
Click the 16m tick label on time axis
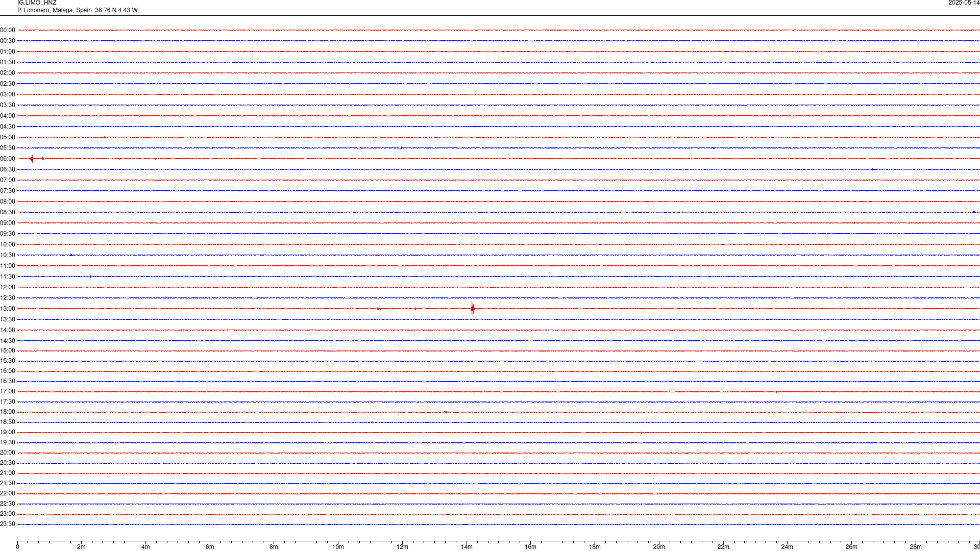531,547
